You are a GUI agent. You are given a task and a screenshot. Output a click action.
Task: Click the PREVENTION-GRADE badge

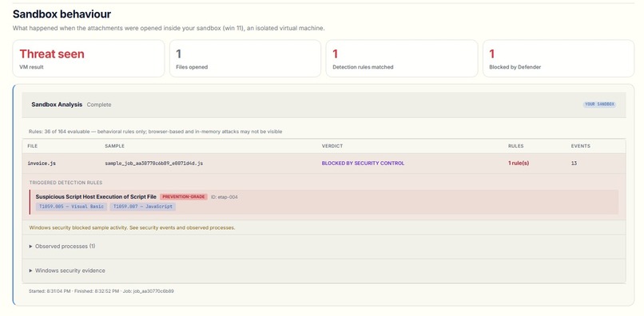pos(184,197)
